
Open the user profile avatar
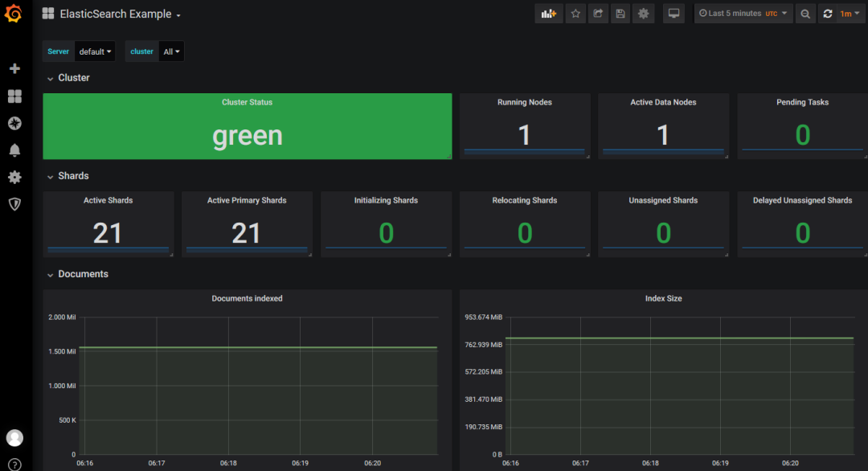coord(15,438)
